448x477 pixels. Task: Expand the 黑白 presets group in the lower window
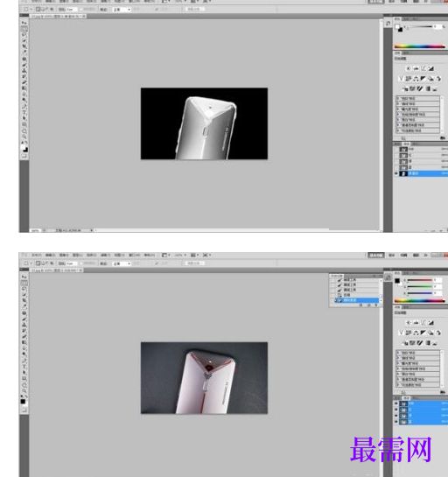398,375
